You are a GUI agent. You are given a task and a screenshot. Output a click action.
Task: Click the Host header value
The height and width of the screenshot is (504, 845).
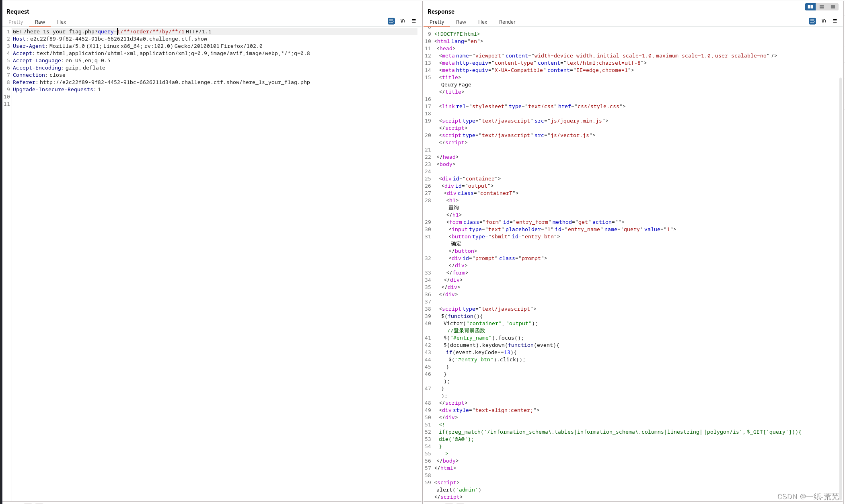119,39
